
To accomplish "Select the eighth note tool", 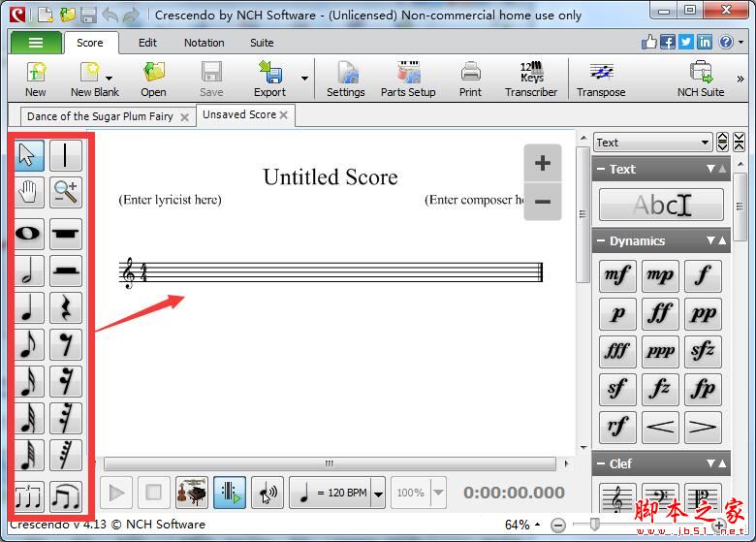I will click(x=29, y=344).
